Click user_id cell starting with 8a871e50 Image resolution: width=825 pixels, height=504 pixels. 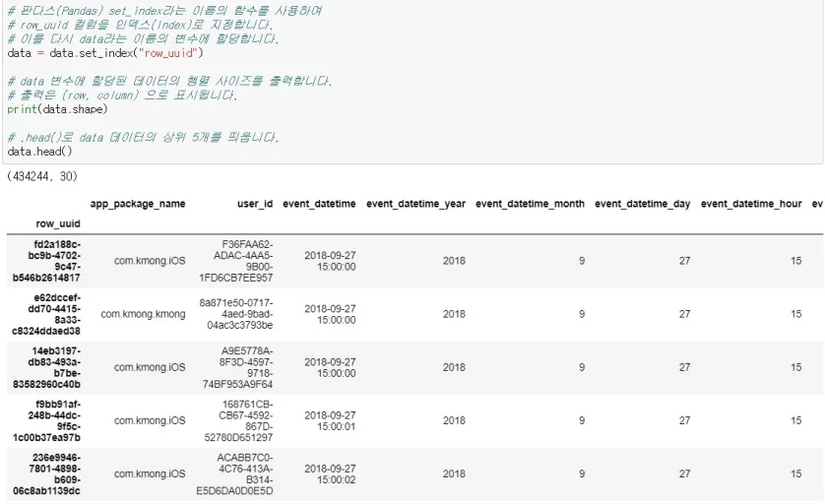click(235, 314)
